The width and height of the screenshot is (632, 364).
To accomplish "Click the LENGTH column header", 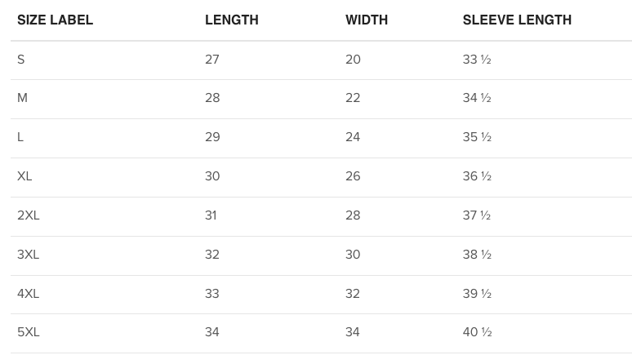I will (231, 20).
